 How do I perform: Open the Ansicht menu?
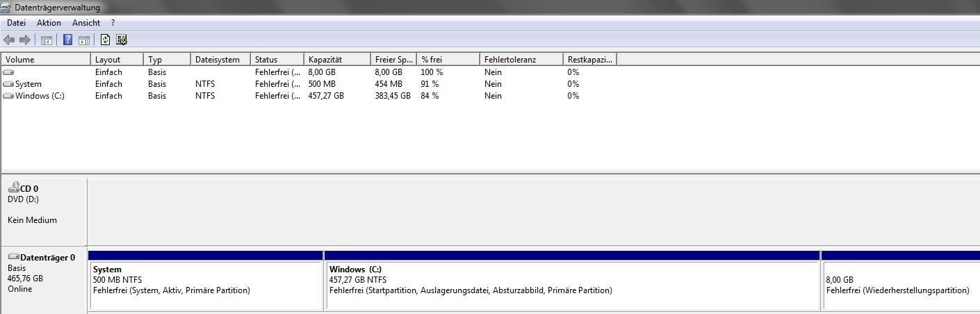coord(86,23)
